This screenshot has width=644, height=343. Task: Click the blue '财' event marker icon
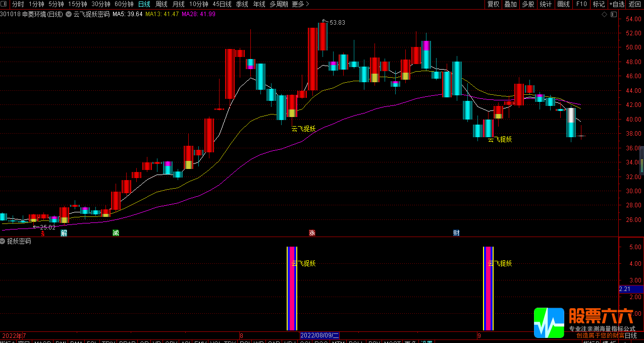[x=456, y=233]
